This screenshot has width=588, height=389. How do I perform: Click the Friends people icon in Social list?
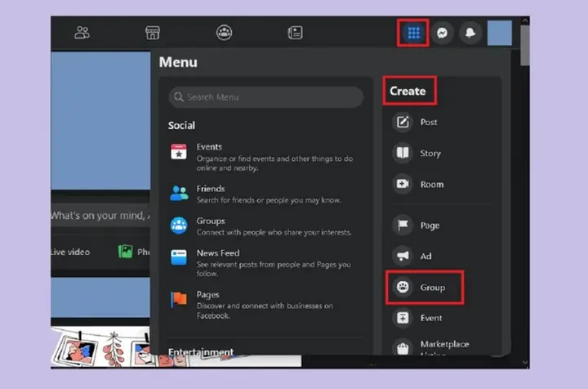(179, 193)
